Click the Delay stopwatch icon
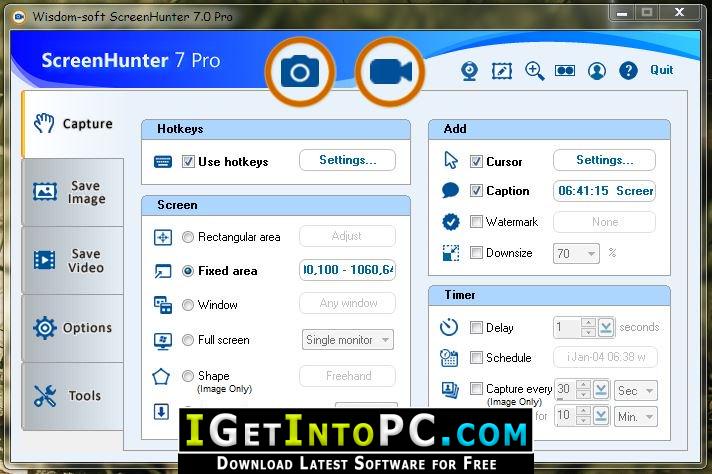Screen dimensions: 712x474 tap(449, 327)
